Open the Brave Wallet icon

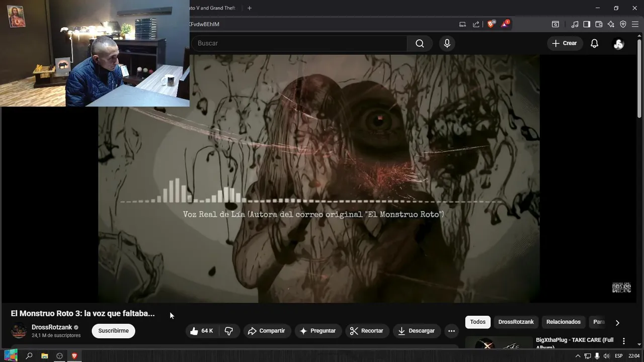(599, 24)
